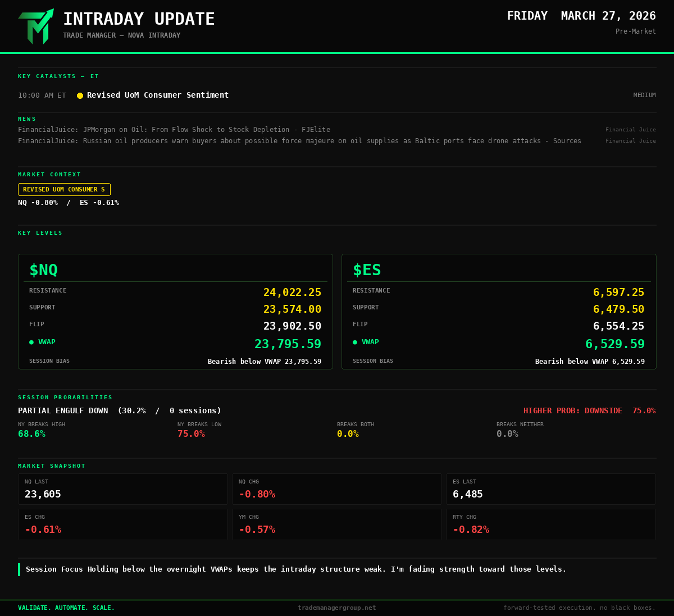Click the MEDIUM impact label
Viewport: 674px width, 616px height.
pos(645,95)
